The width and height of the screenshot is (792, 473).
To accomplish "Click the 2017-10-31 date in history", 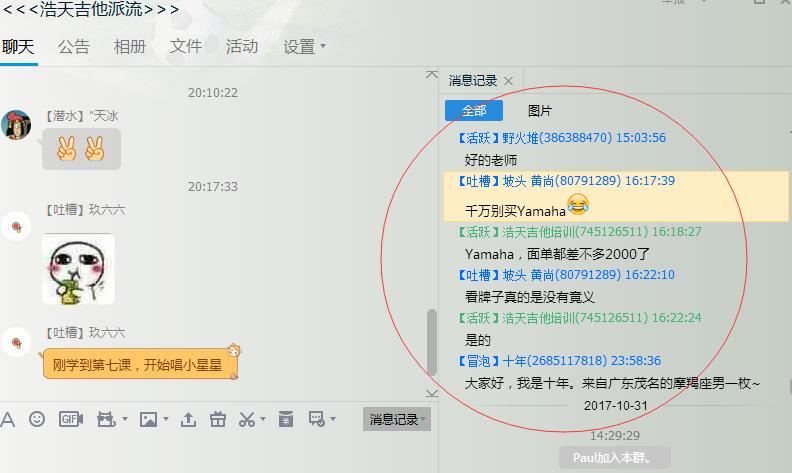I will 615,406.
